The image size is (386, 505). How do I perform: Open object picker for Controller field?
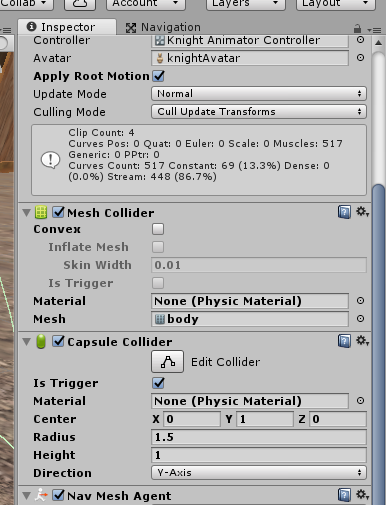pos(360,40)
